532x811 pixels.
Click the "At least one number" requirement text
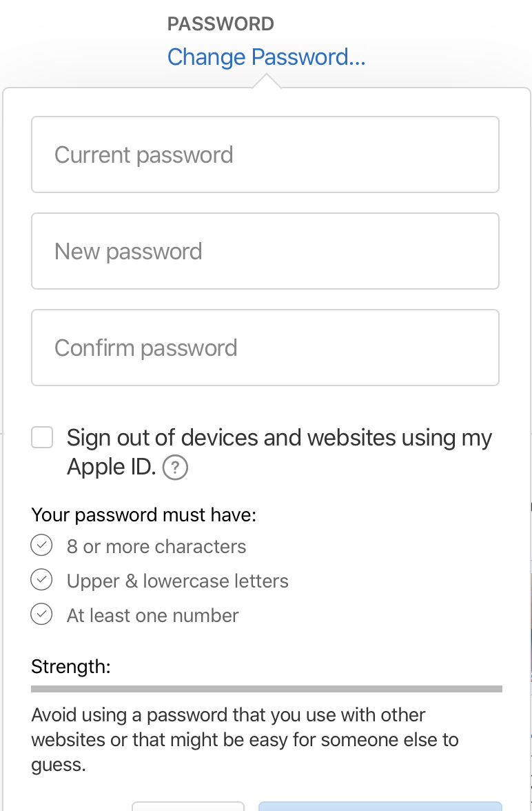tap(152, 615)
